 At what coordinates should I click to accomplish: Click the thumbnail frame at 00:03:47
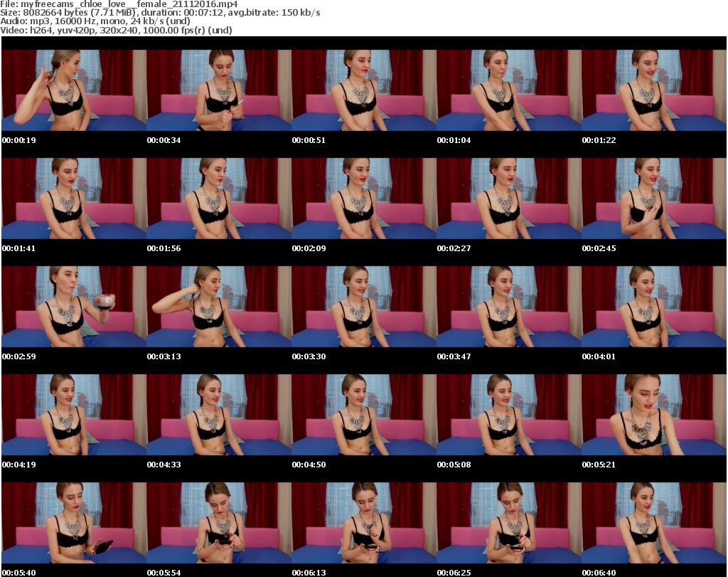tap(509, 307)
